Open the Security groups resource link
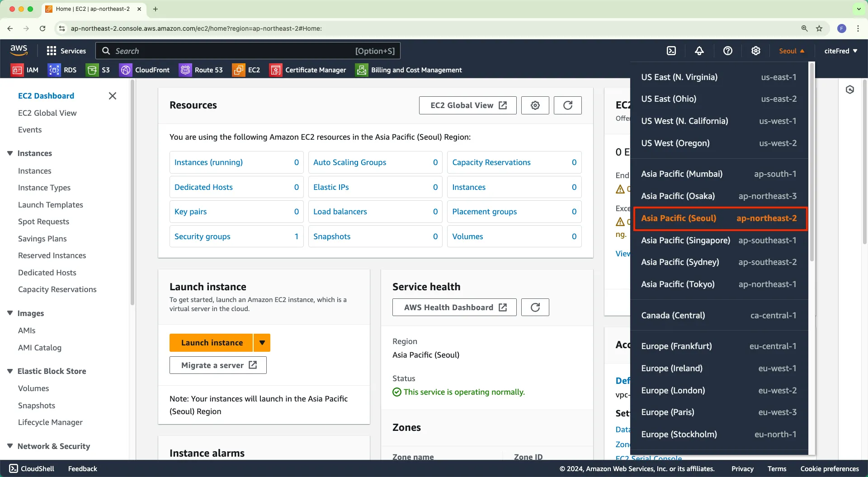The image size is (868, 477). [x=202, y=236]
